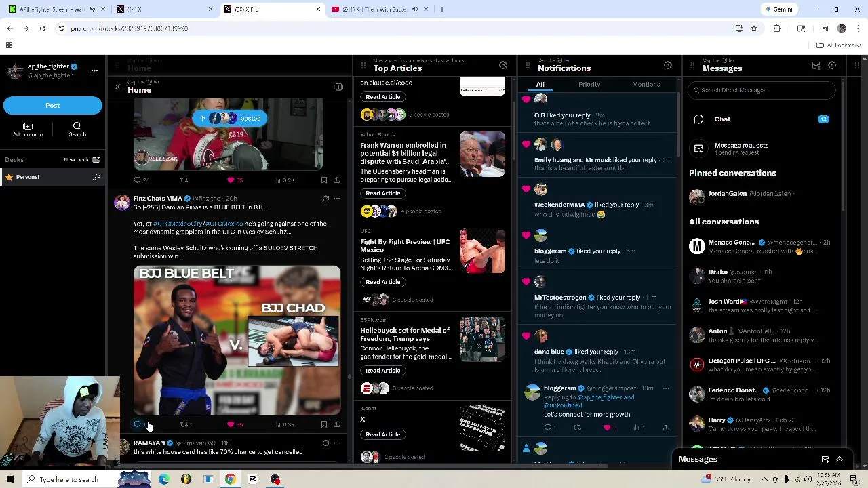This screenshot has width=868, height=488.
Task: Click Grok icon on RAMAYAN post
Action: (x=325, y=443)
